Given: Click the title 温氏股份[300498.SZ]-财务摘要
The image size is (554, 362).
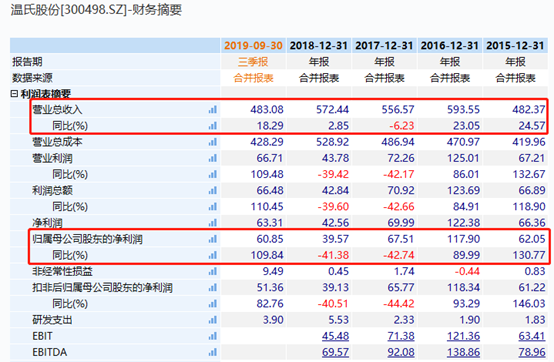Looking at the screenshot, I should [96, 10].
